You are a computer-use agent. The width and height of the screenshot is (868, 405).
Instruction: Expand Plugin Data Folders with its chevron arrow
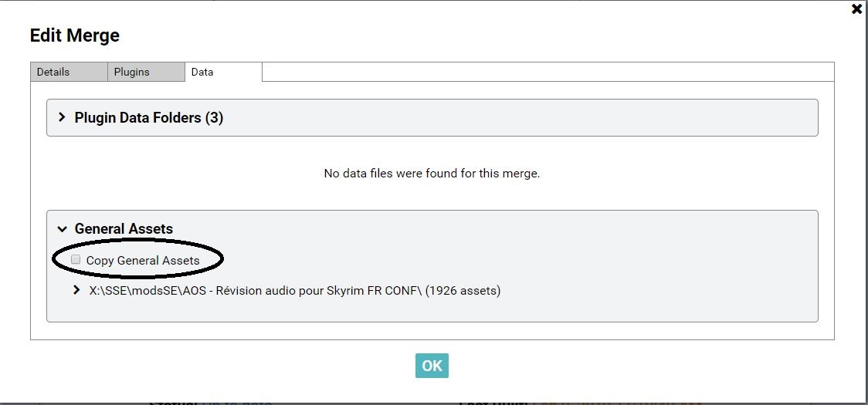point(62,117)
